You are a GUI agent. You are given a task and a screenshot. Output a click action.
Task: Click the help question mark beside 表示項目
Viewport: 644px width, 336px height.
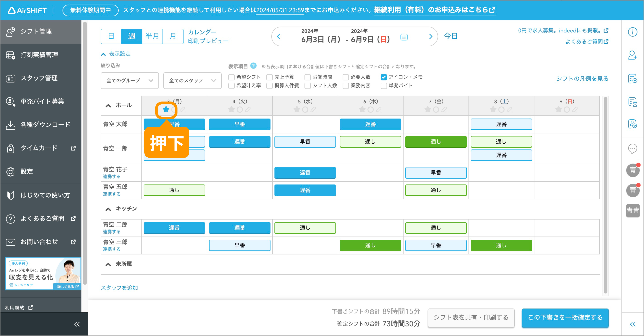253,66
